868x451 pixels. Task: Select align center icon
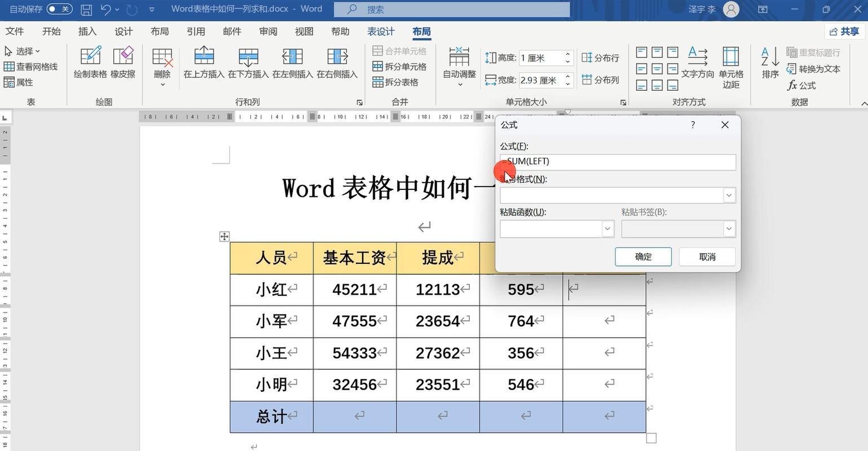click(x=657, y=69)
